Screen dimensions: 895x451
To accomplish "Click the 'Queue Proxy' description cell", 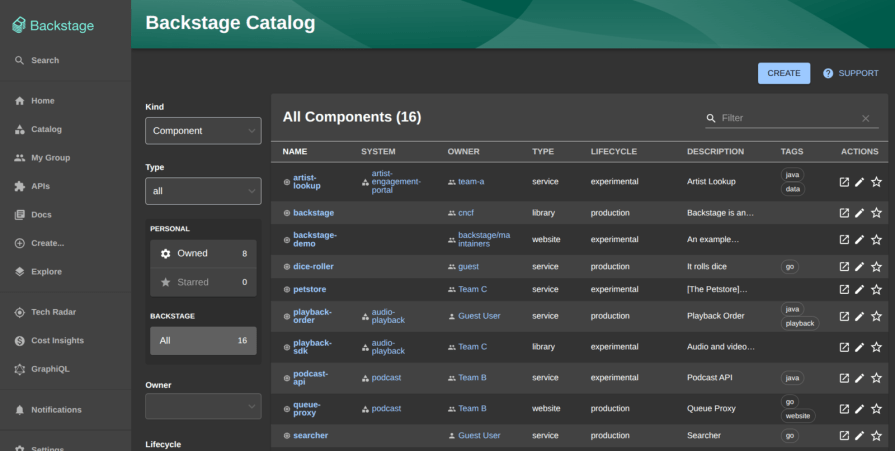I will (711, 409).
